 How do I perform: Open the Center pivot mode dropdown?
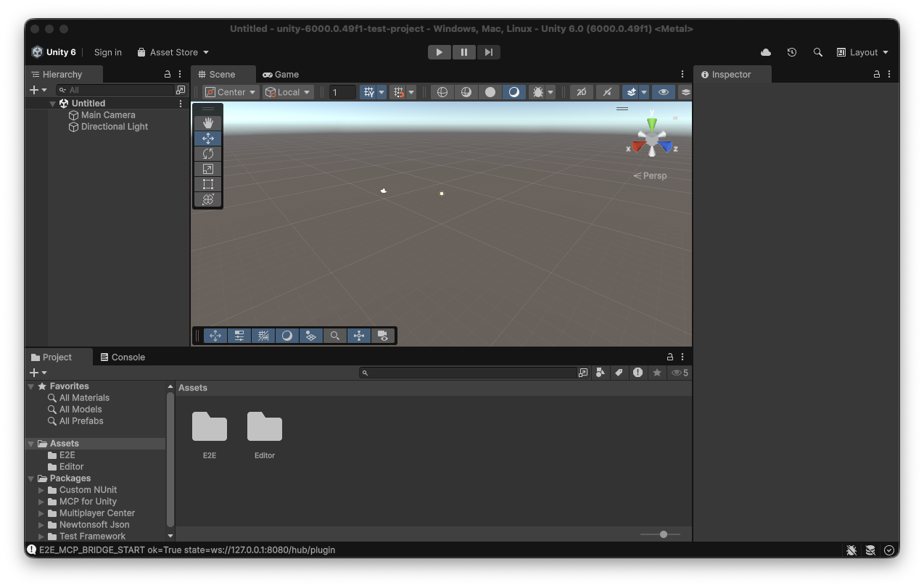231,92
